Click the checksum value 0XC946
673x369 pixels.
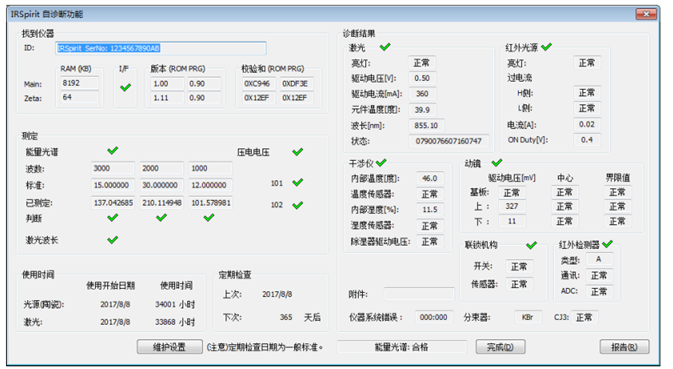tap(258, 83)
